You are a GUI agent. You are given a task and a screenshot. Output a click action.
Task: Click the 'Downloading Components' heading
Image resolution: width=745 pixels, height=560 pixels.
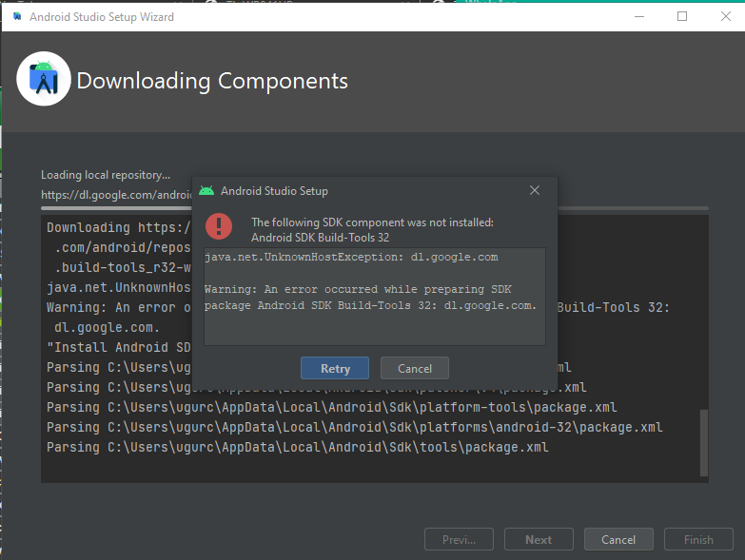[x=212, y=81]
